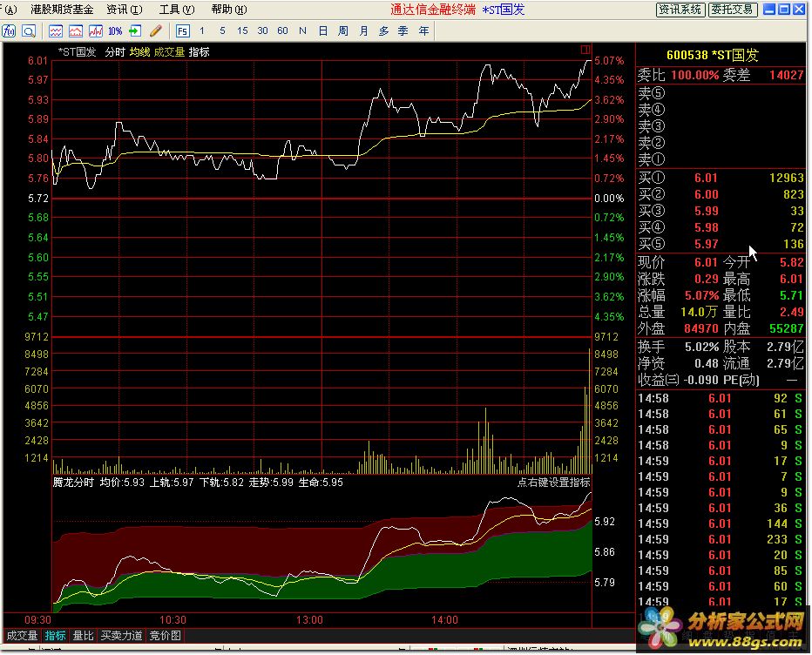Image resolution: width=812 pixels, height=655 pixels.
Task: Click the 委托交易 button
Action: point(733,10)
